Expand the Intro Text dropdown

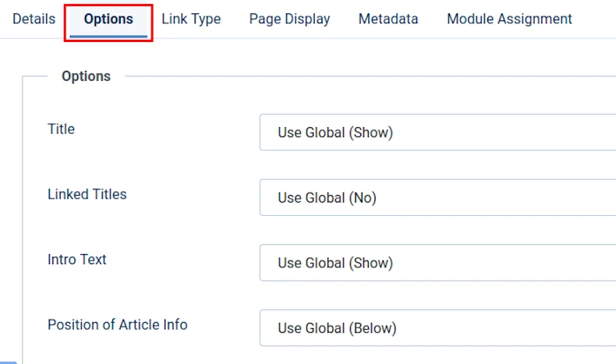tap(437, 263)
